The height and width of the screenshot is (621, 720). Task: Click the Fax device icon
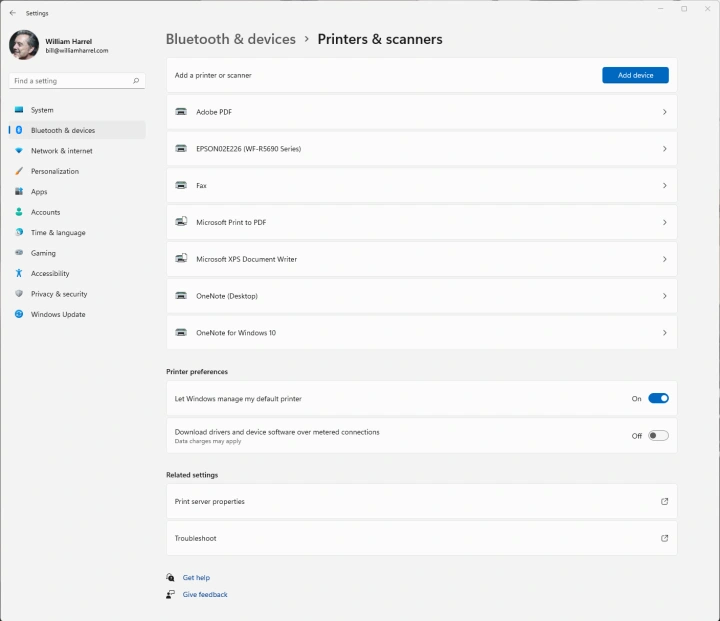pyautogui.click(x=181, y=186)
